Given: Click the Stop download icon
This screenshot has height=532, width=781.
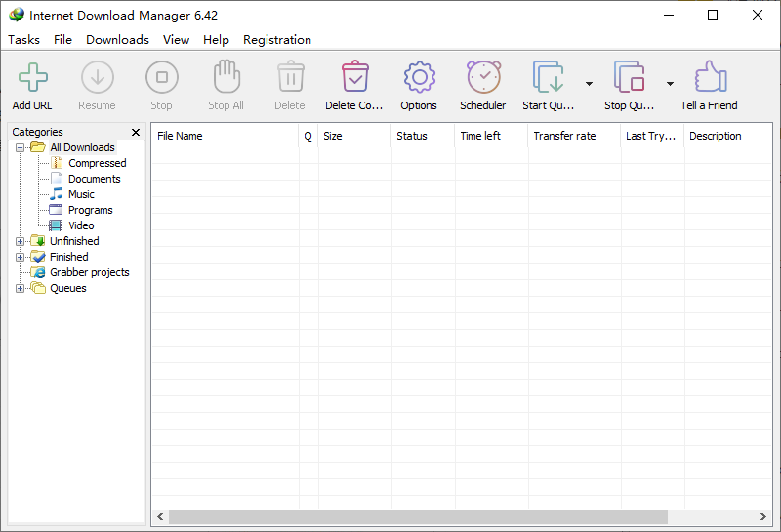Looking at the screenshot, I should click(x=161, y=77).
